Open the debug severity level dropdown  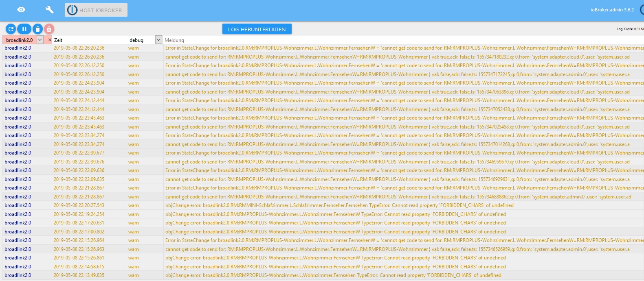[158, 40]
